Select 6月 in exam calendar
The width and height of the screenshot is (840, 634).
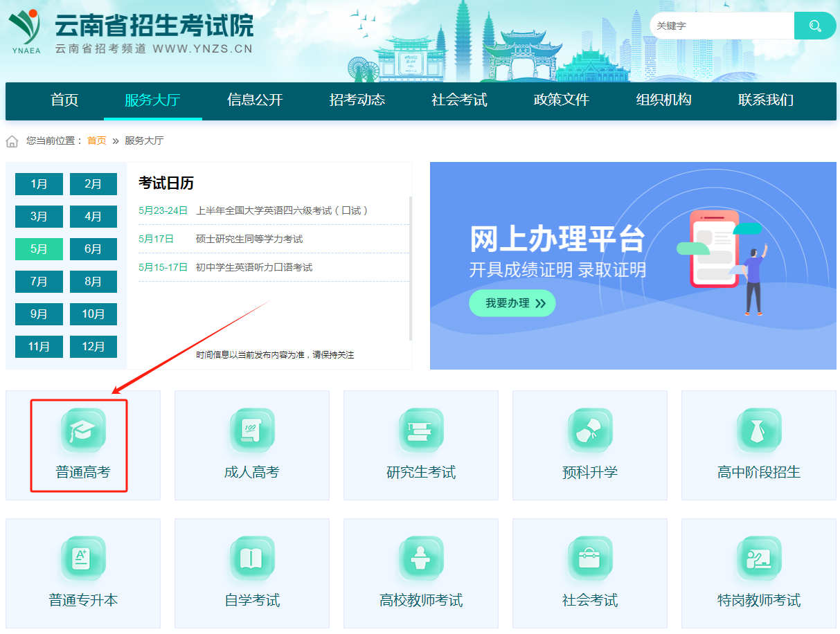tap(93, 249)
